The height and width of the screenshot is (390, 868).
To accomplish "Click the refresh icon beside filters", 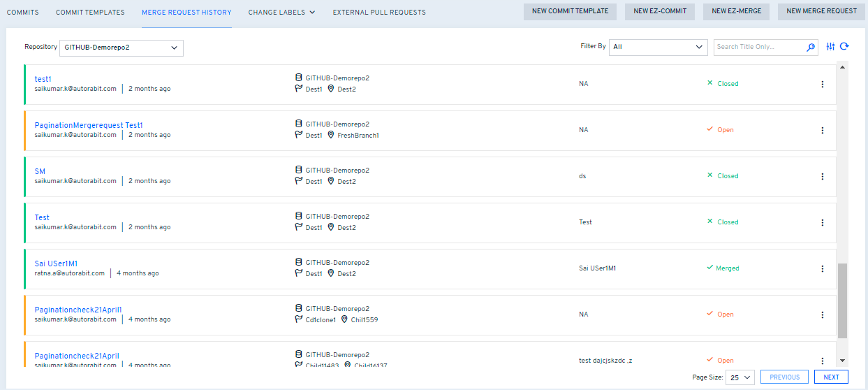I will click(844, 47).
